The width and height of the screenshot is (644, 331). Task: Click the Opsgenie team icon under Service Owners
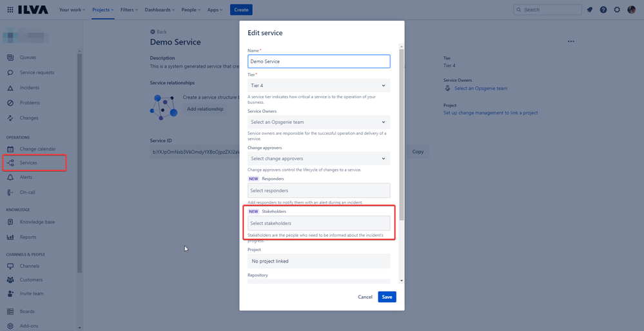click(447, 88)
